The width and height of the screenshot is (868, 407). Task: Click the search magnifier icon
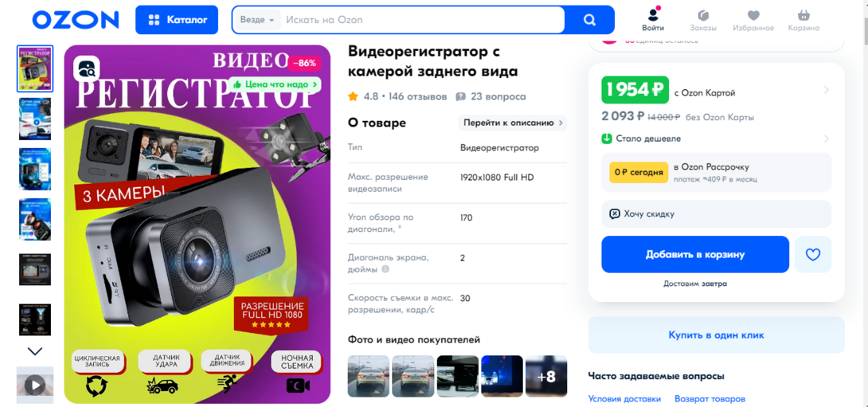(x=589, y=20)
